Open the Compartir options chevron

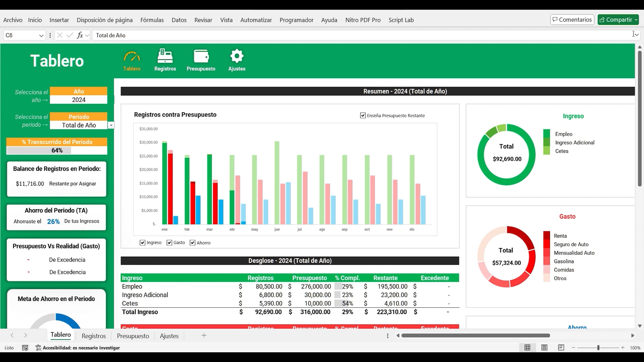point(636,20)
